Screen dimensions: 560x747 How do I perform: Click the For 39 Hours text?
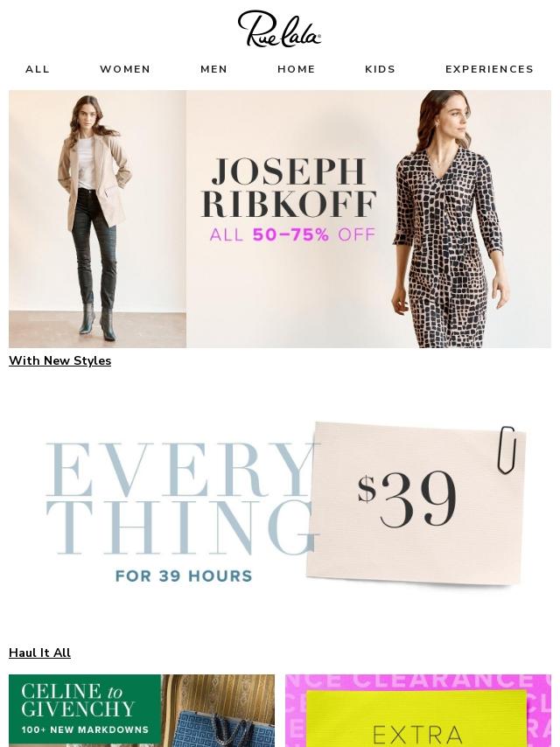pyautogui.click(x=184, y=576)
